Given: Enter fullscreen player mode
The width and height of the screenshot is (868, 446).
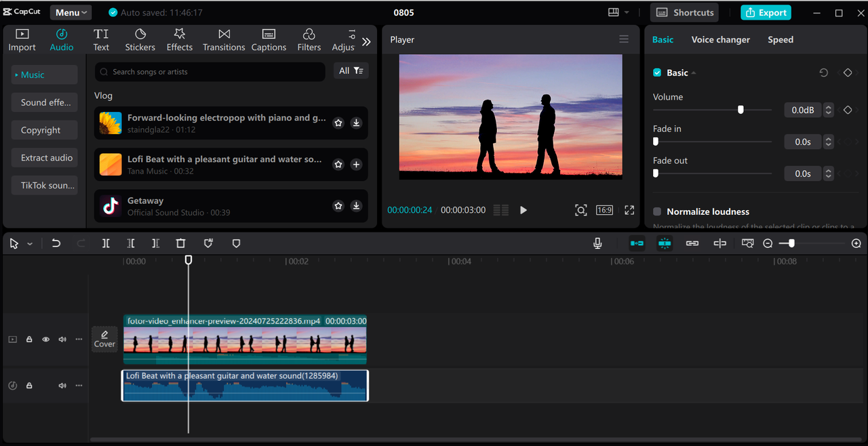Looking at the screenshot, I should 629,210.
